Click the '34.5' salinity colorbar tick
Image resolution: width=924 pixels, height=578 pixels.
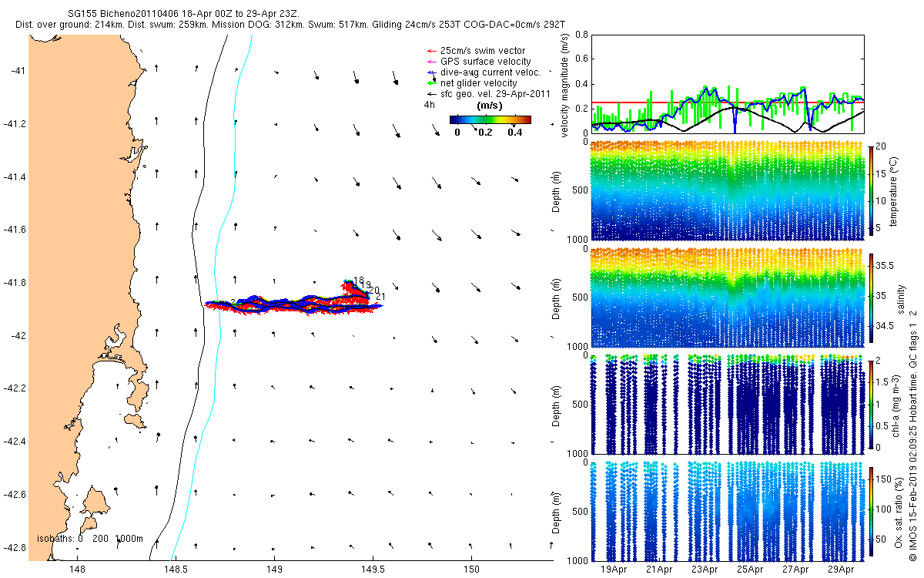click(x=883, y=327)
